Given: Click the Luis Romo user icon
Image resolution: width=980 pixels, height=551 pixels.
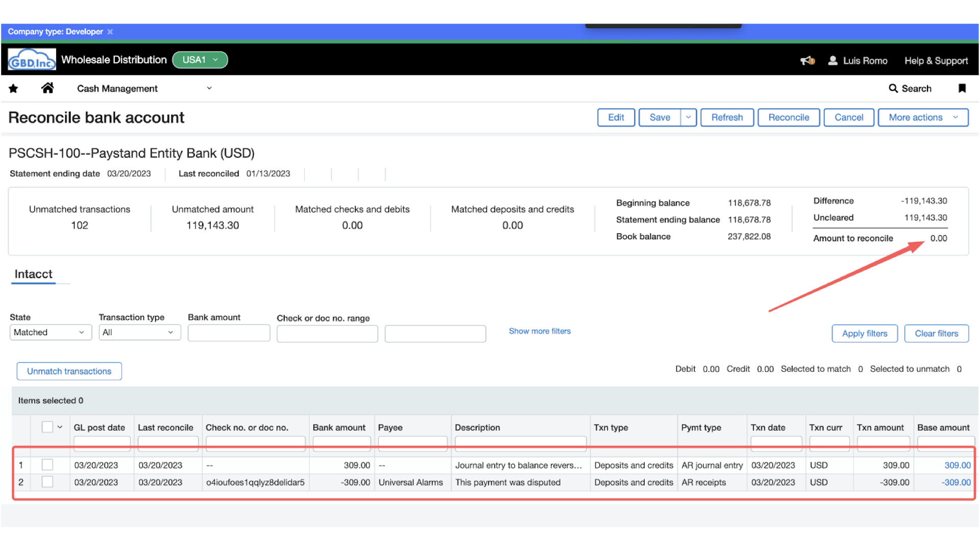Looking at the screenshot, I should pyautogui.click(x=832, y=60).
